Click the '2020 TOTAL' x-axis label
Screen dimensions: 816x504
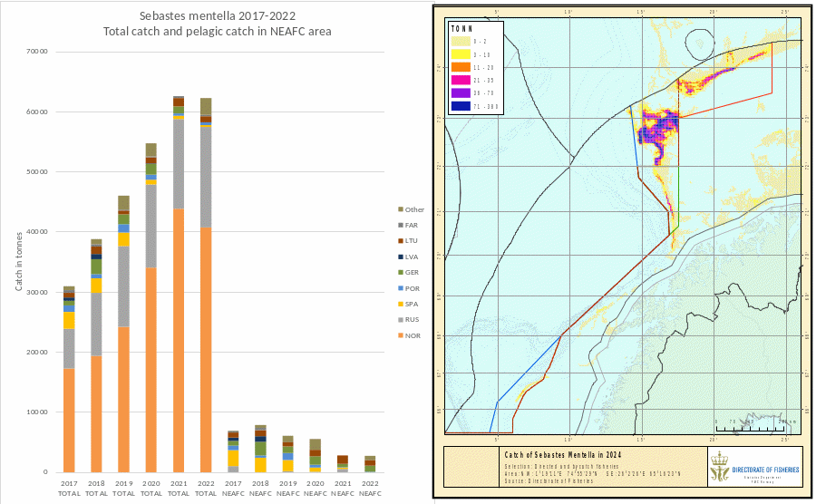point(151,489)
